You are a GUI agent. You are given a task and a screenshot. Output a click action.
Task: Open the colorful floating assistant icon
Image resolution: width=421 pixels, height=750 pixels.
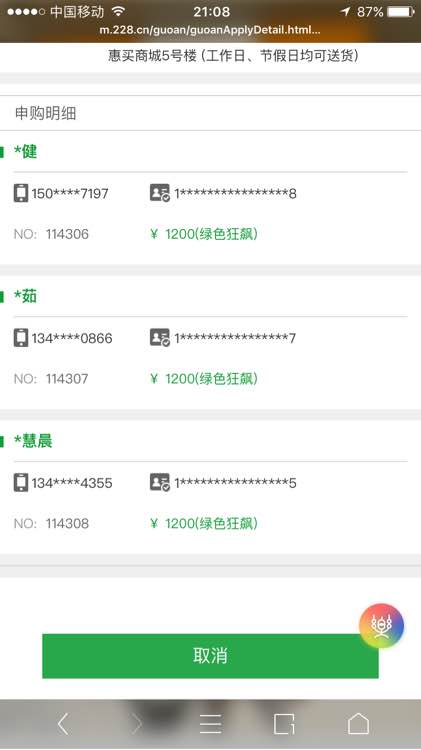tap(382, 626)
